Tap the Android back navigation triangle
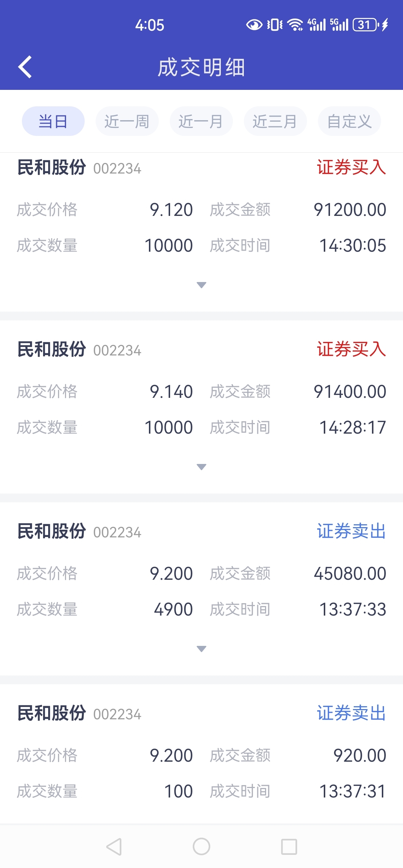This screenshot has height=868, width=403. [114, 846]
